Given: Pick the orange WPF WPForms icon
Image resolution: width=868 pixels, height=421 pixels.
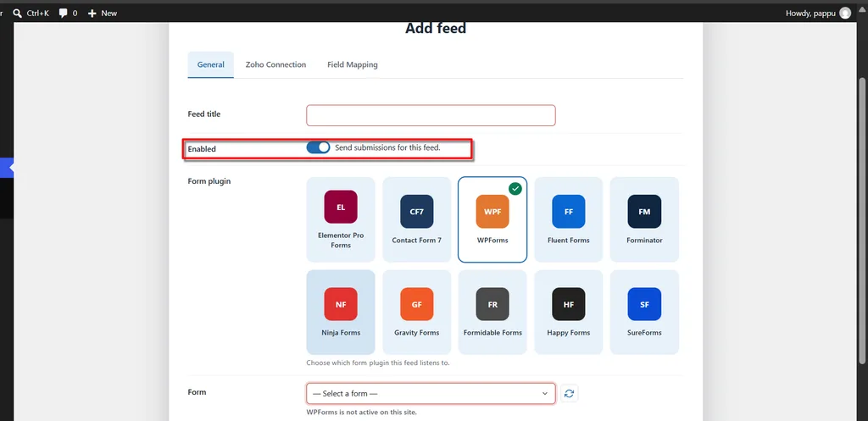Looking at the screenshot, I should [492, 211].
